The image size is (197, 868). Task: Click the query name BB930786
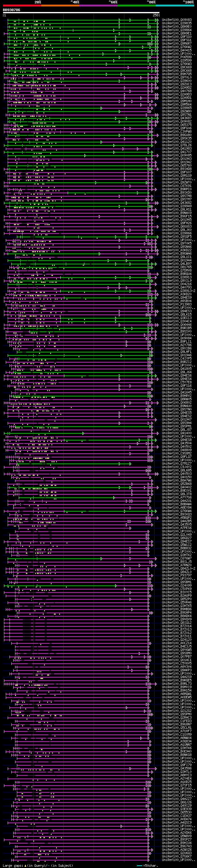[x=11, y=10]
